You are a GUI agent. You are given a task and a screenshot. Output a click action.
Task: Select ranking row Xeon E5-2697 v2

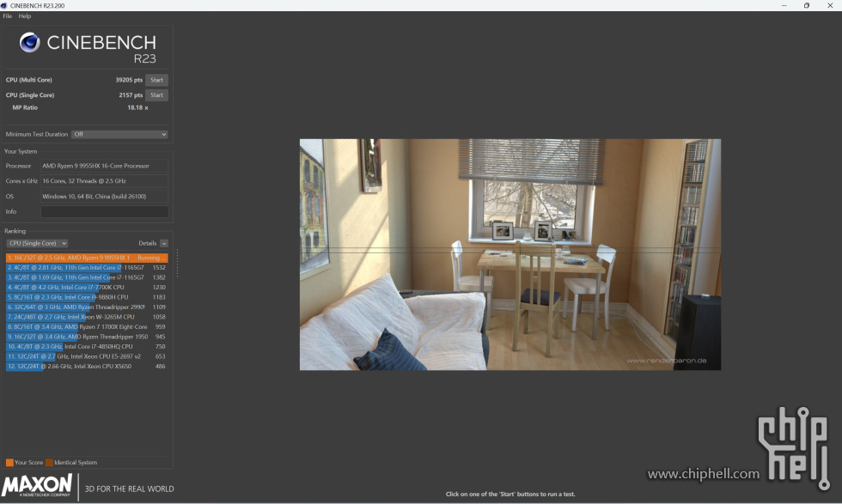pyautogui.click(x=87, y=356)
